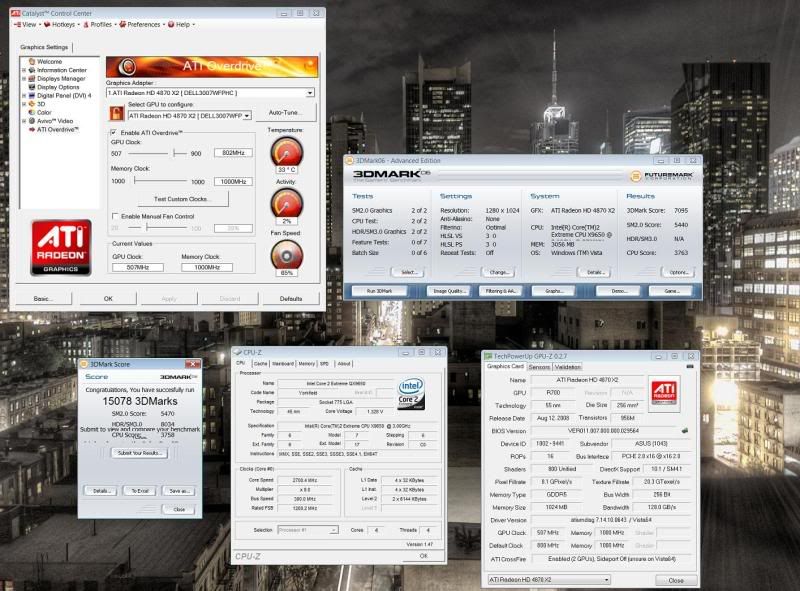
Task: Switch to the Validation tab in GPU-Z
Action: pos(567,367)
